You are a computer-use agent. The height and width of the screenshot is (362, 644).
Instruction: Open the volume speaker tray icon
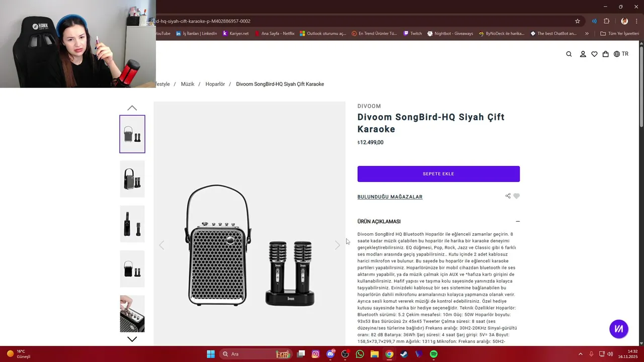(610, 354)
